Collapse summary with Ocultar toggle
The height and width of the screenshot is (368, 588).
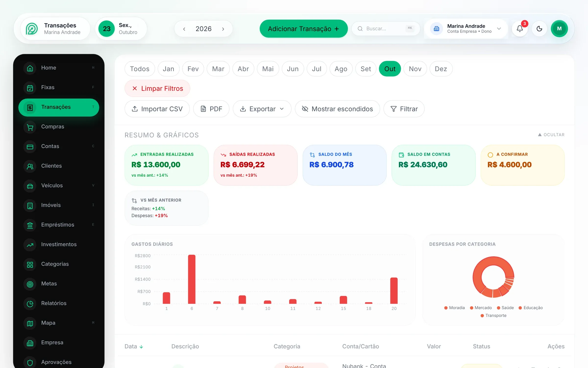(551, 135)
